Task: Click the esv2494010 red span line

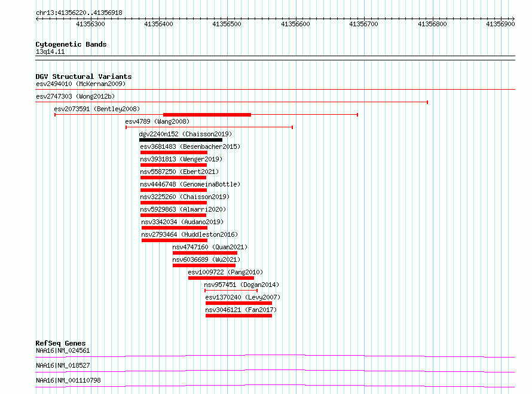Action: [275, 89]
